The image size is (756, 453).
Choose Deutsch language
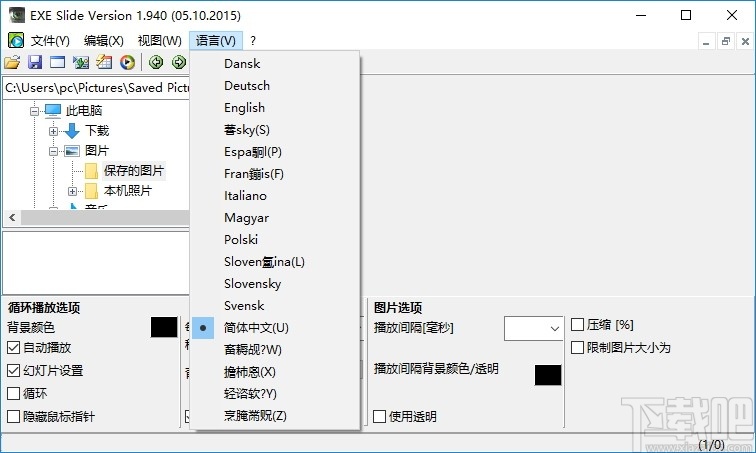(x=275, y=86)
